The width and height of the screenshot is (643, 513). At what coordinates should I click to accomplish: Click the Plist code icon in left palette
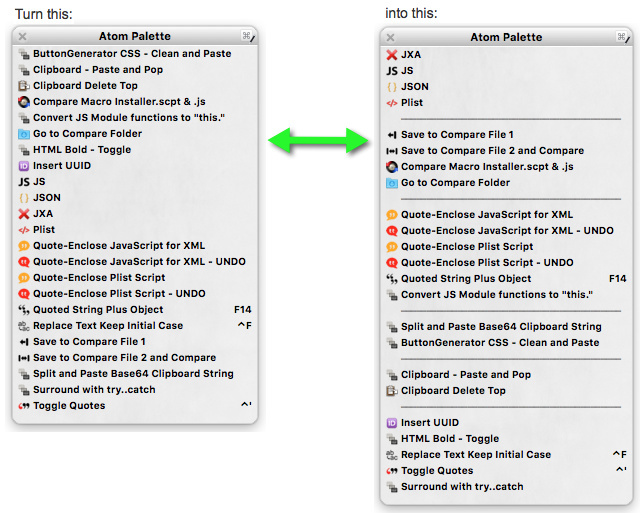(x=24, y=230)
